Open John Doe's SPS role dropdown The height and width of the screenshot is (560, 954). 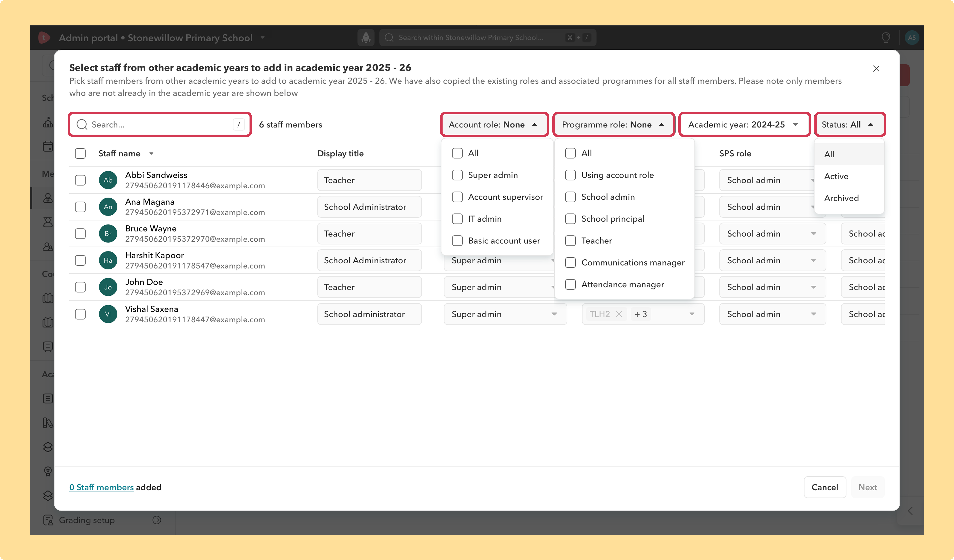point(772,287)
